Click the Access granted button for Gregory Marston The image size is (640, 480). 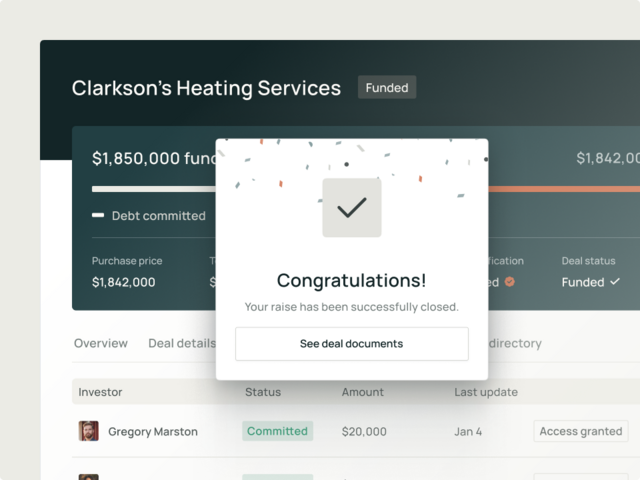[581, 431]
